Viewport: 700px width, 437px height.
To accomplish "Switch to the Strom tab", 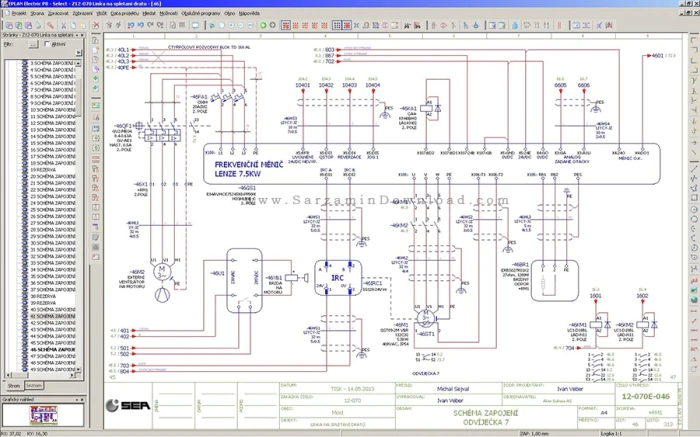I will pyautogui.click(x=14, y=385).
